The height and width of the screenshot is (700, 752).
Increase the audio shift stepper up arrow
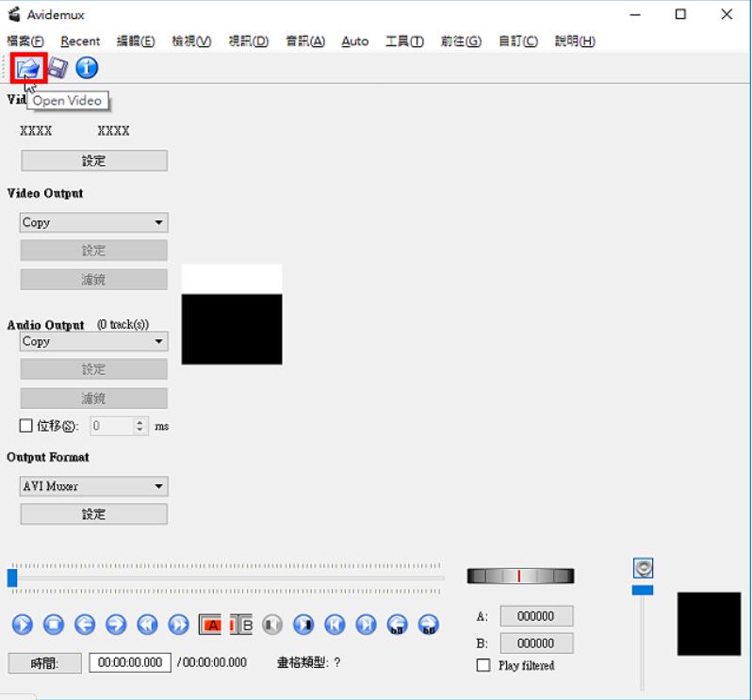tap(139, 422)
